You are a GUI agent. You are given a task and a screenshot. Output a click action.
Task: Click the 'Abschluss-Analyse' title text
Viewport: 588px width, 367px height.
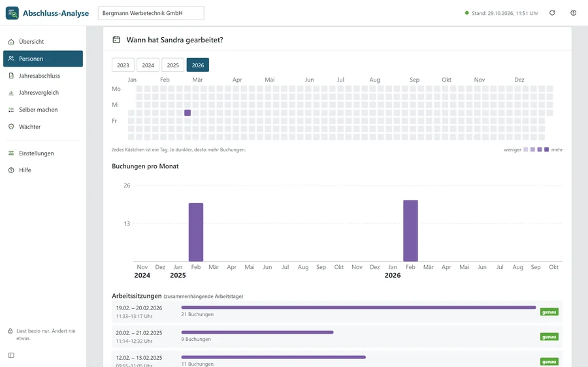56,13
